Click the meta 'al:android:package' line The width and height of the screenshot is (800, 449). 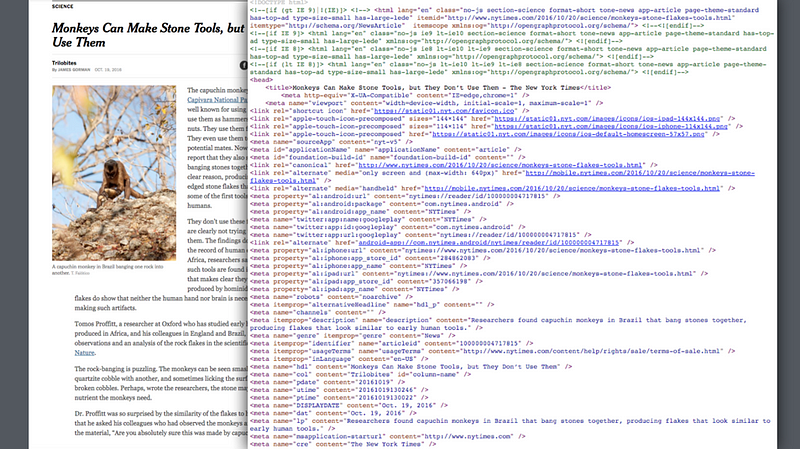(x=382, y=204)
